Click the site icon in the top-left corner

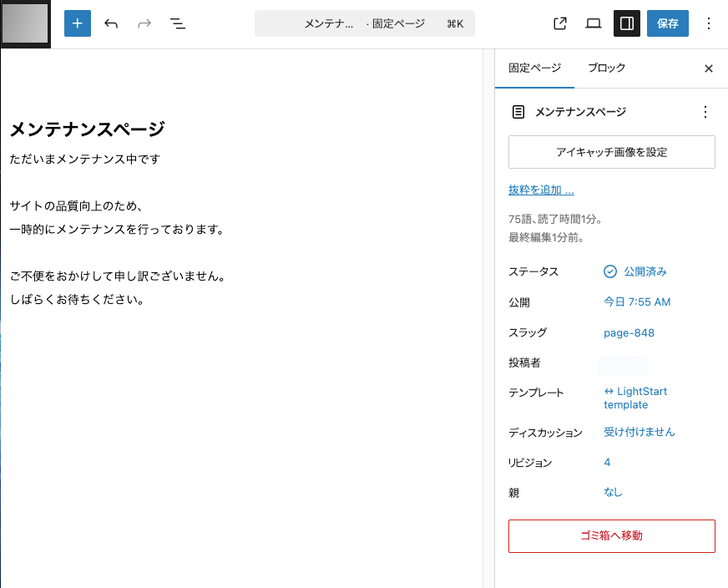(x=26, y=23)
